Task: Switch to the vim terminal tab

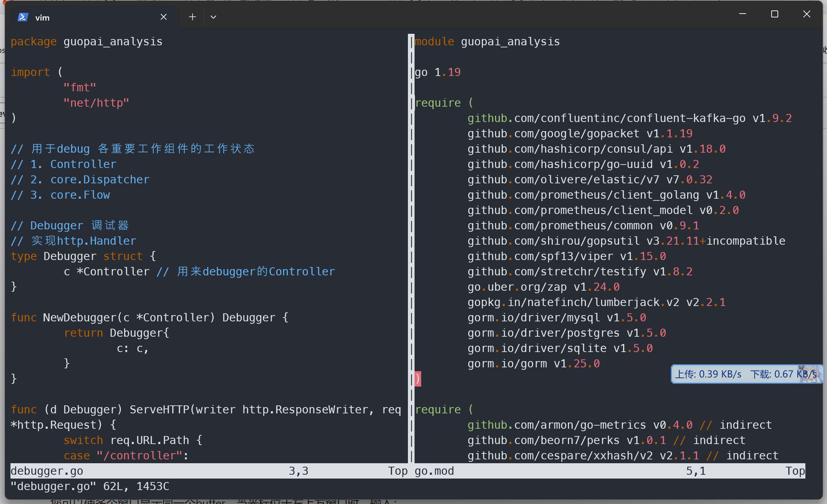Action: 70,17
